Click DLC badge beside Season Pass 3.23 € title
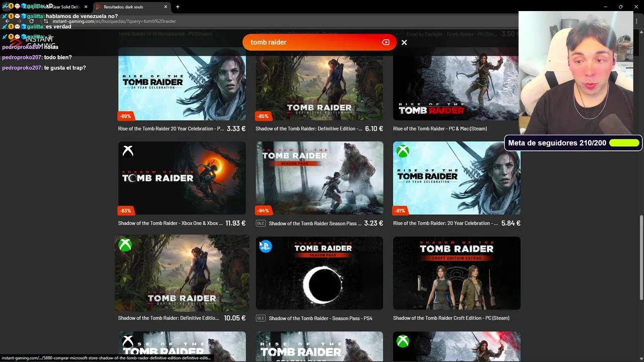Viewport: 644px width, 362px height. (x=261, y=223)
